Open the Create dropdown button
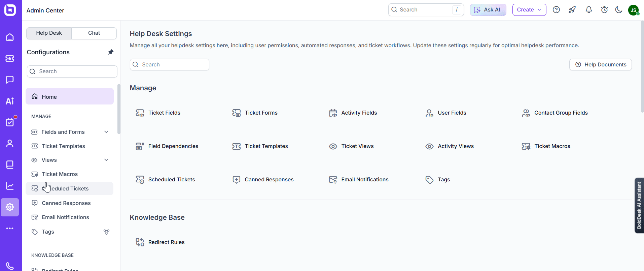 point(529,10)
